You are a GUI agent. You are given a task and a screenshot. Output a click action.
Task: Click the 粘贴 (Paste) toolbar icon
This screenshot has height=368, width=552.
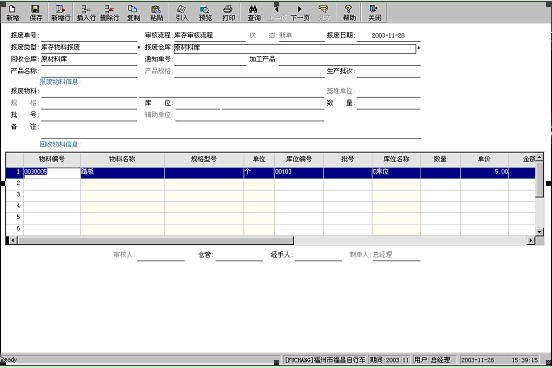pyautogui.click(x=156, y=13)
